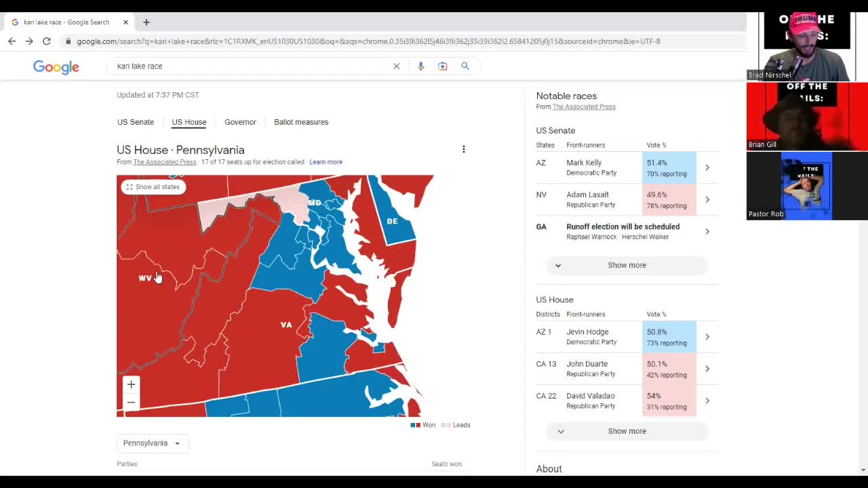Click Raphael Warnock · Herschel Walker text
This screenshot has height=488, width=868.
618,237
